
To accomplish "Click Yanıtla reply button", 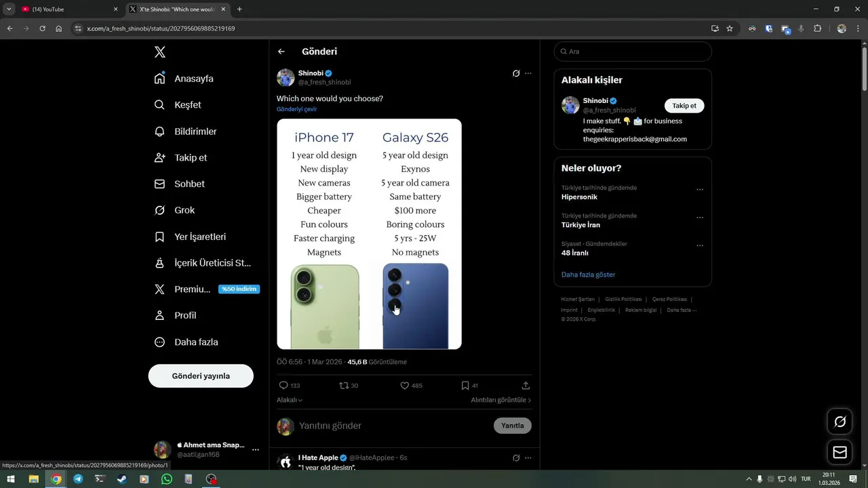I will [x=513, y=426].
